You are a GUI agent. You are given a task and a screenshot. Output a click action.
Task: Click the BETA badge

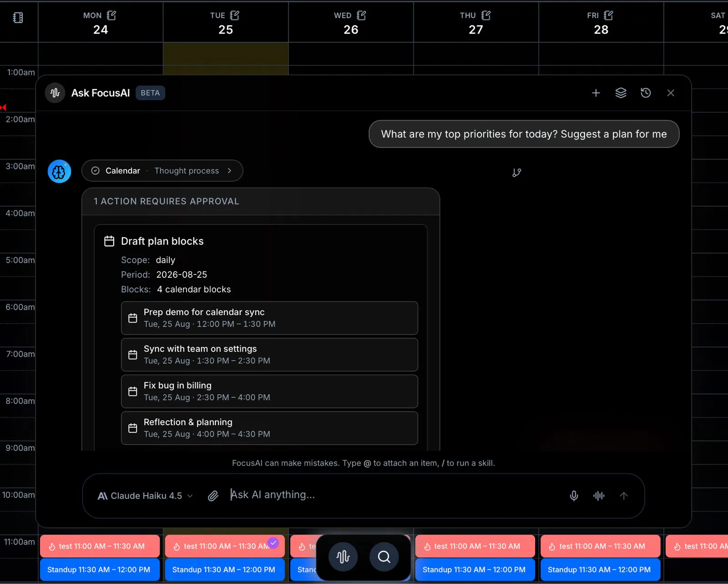tap(150, 93)
